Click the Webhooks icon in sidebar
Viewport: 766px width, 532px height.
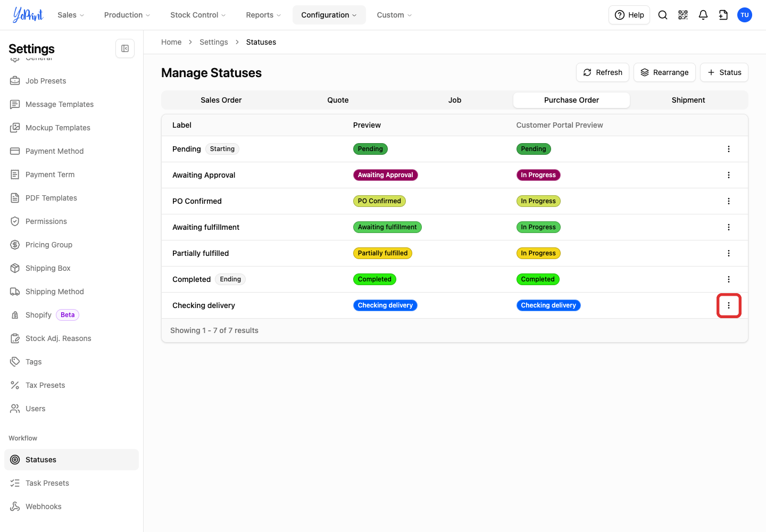(x=15, y=506)
